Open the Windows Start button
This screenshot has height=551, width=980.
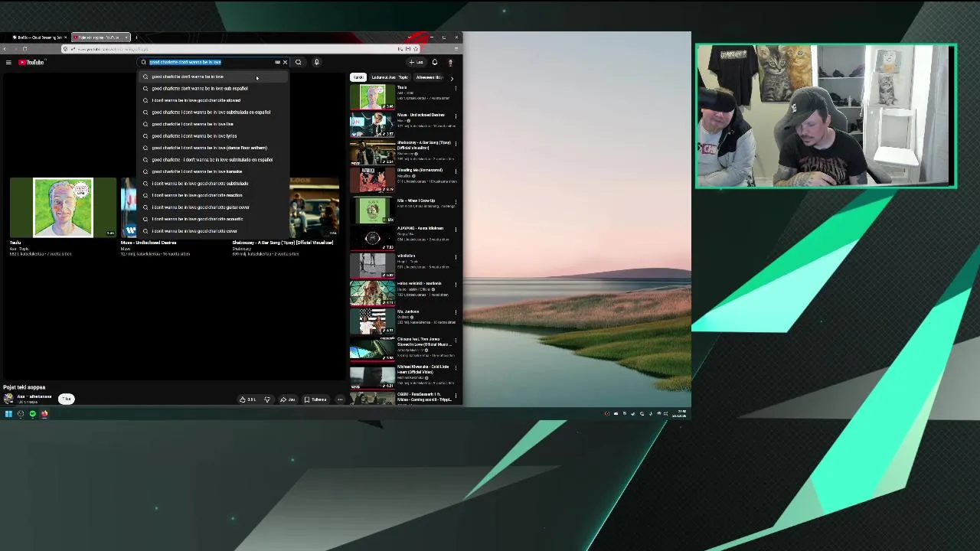tap(8, 414)
